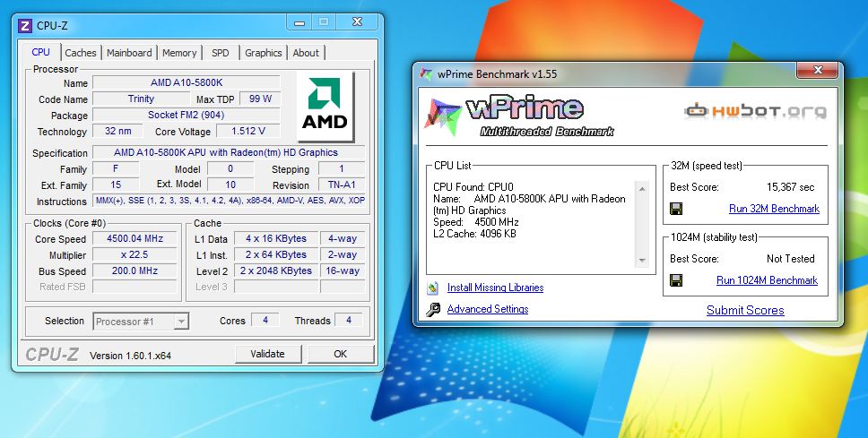The image size is (868, 438).
Task: Select the SPD tab
Action: [x=221, y=53]
